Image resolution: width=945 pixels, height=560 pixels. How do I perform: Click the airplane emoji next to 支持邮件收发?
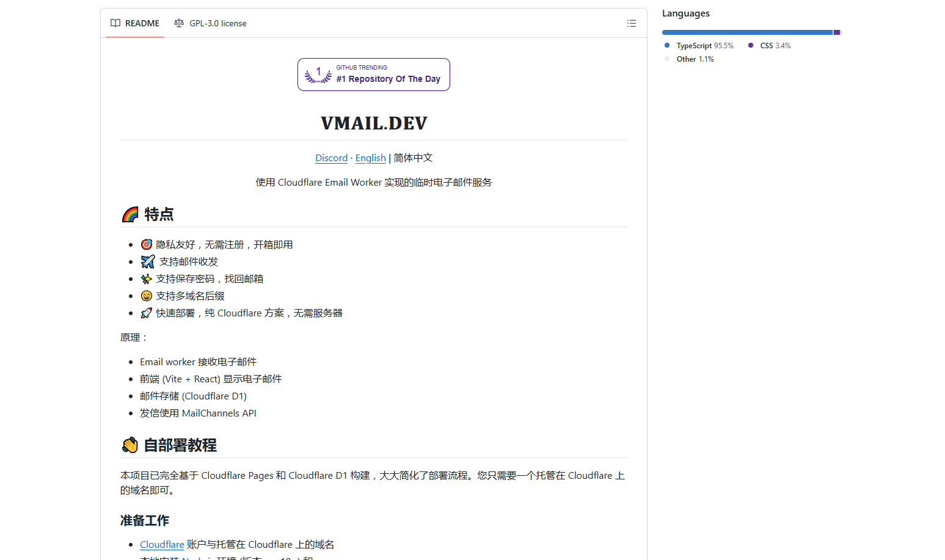tap(148, 262)
